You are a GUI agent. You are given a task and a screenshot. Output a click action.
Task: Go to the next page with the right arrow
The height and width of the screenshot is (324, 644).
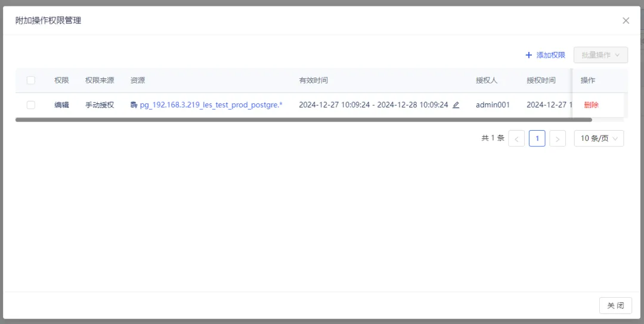[558, 138]
